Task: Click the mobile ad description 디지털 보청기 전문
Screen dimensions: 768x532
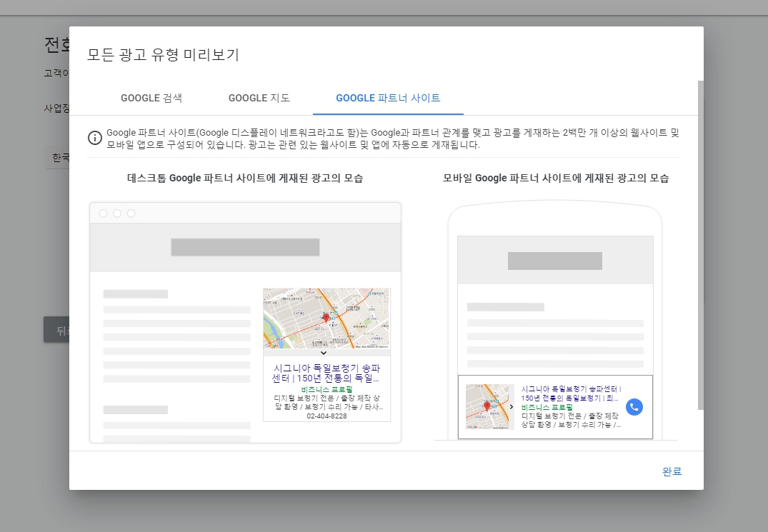Action: (571, 420)
